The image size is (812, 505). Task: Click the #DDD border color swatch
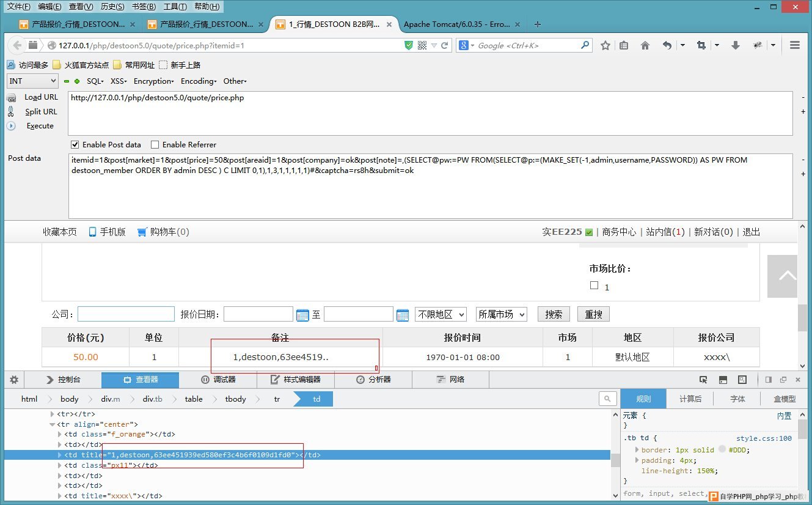point(722,449)
